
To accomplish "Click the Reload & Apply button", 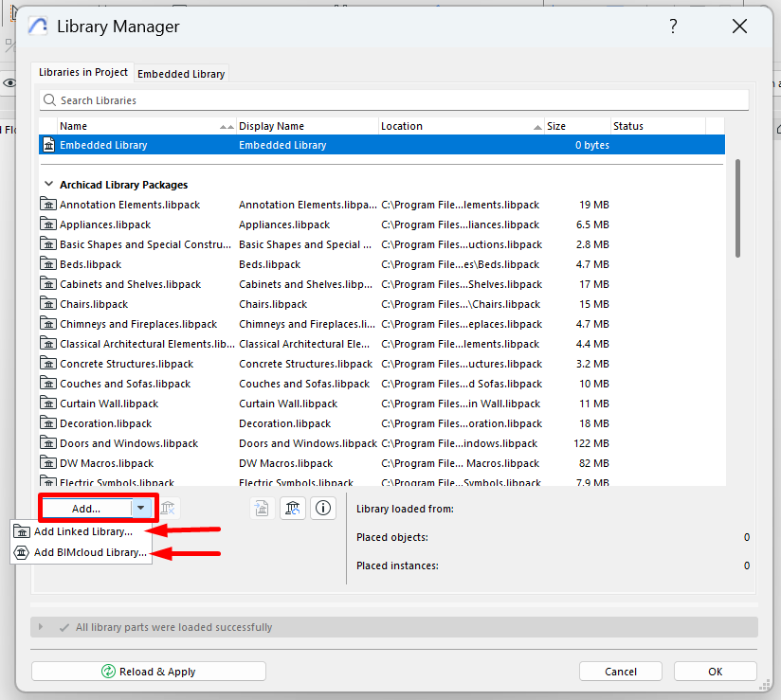I will (148, 671).
